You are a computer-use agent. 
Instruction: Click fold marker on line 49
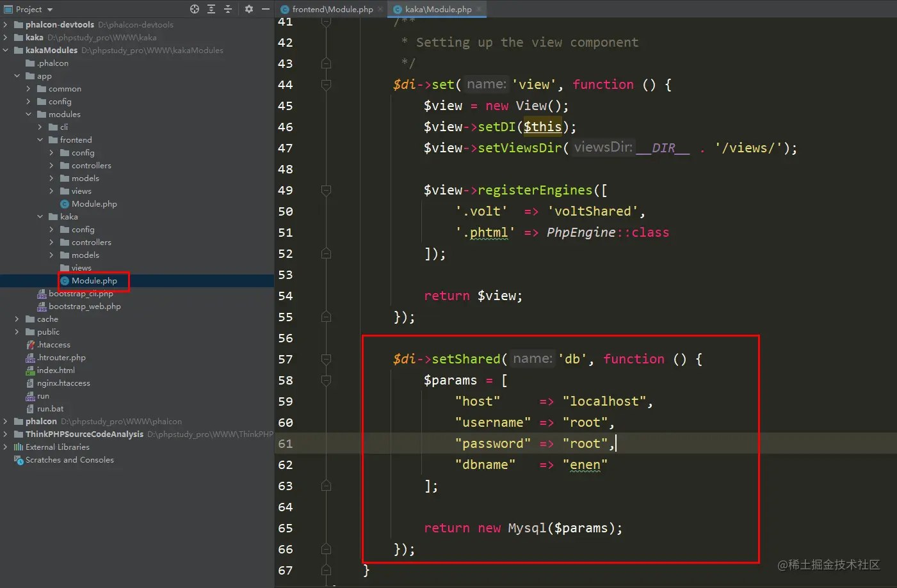point(326,190)
